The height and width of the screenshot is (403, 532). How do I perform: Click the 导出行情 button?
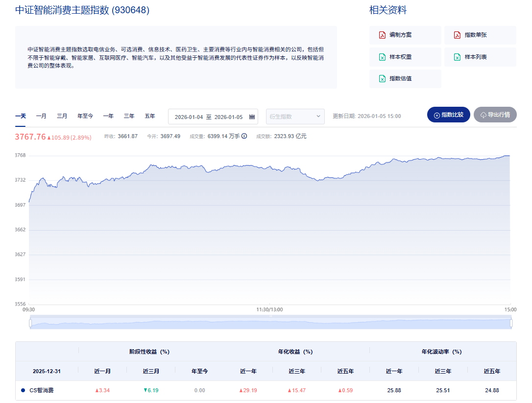pyautogui.click(x=495, y=115)
